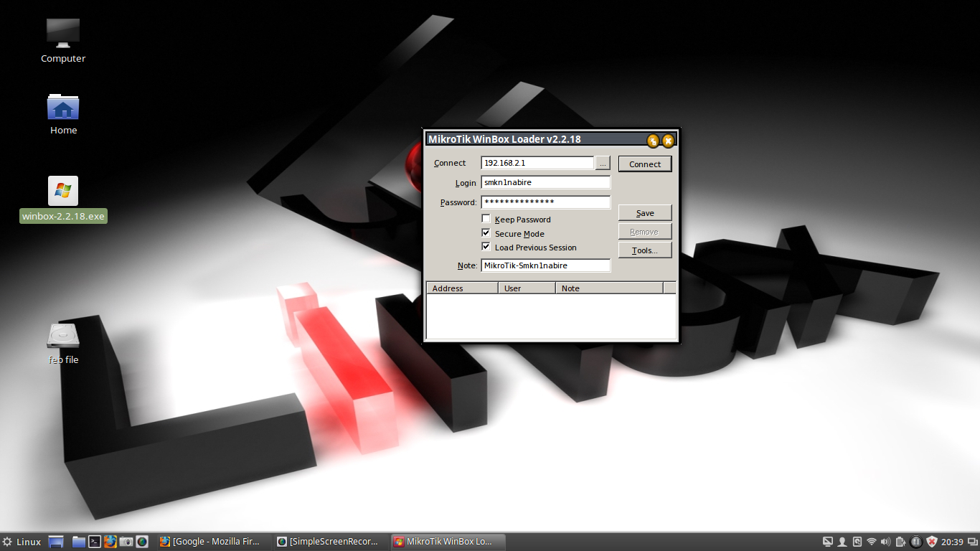The width and height of the screenshot is (980, 551).
Task: Click the Connect address field 192.168.2.1
Action: click(537, 163)
